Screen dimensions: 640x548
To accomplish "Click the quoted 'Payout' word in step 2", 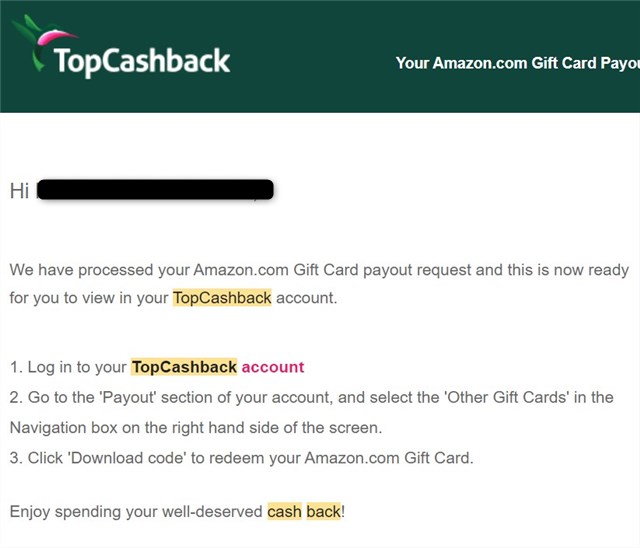I will click(x=127, y=397).
